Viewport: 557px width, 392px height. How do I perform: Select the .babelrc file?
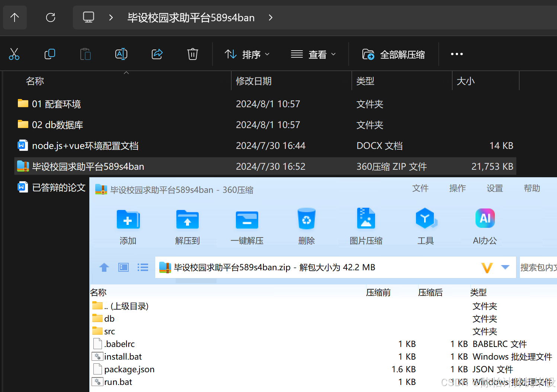click(114, 344)
